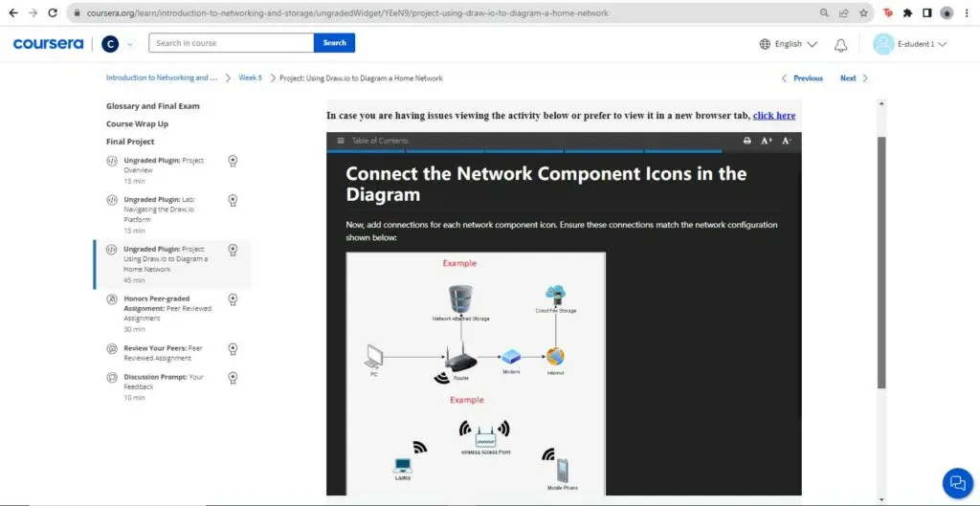The height and width of the screenshot is (506, 980).
Task: Toggle the browser side panel icon
Action: coord(926,12)
